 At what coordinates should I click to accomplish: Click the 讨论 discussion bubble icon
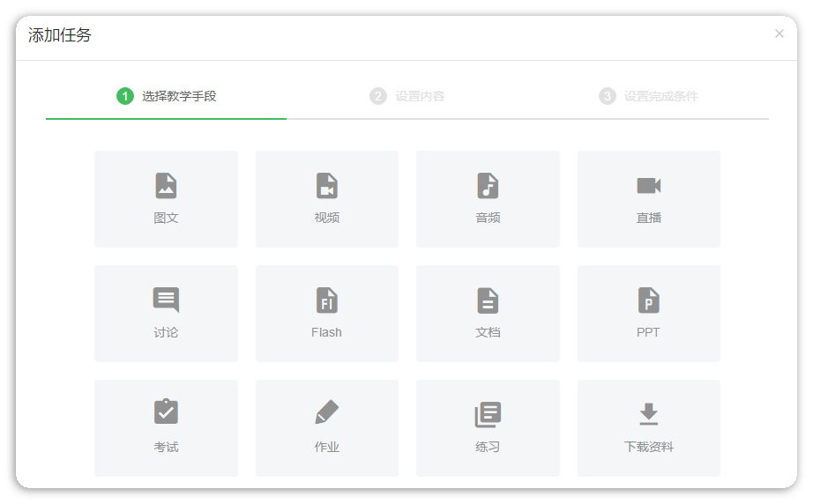point(166,300)
